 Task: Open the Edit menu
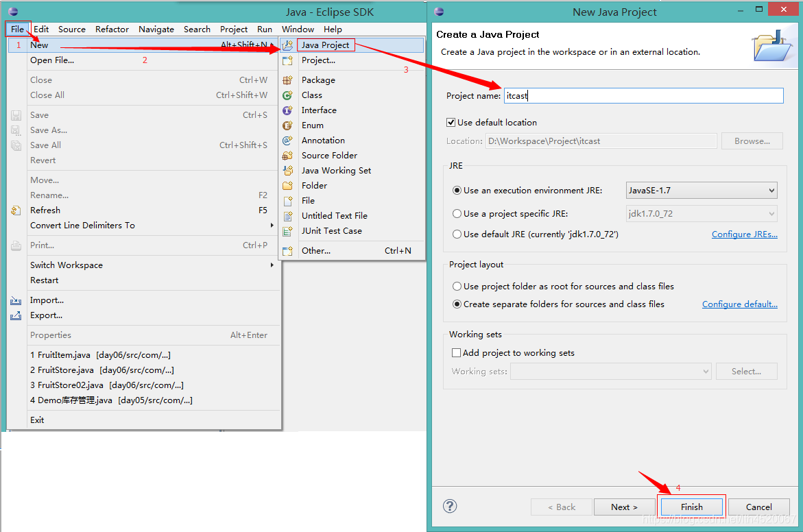[x=41, y=29]
